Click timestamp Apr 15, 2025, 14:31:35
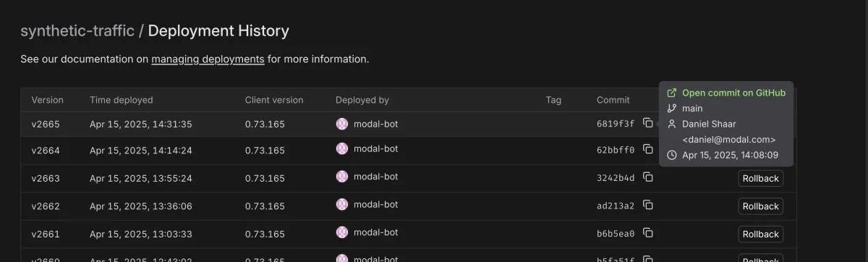Image resolution: width=868 pixels, height=262 pixels. (141, 124)
